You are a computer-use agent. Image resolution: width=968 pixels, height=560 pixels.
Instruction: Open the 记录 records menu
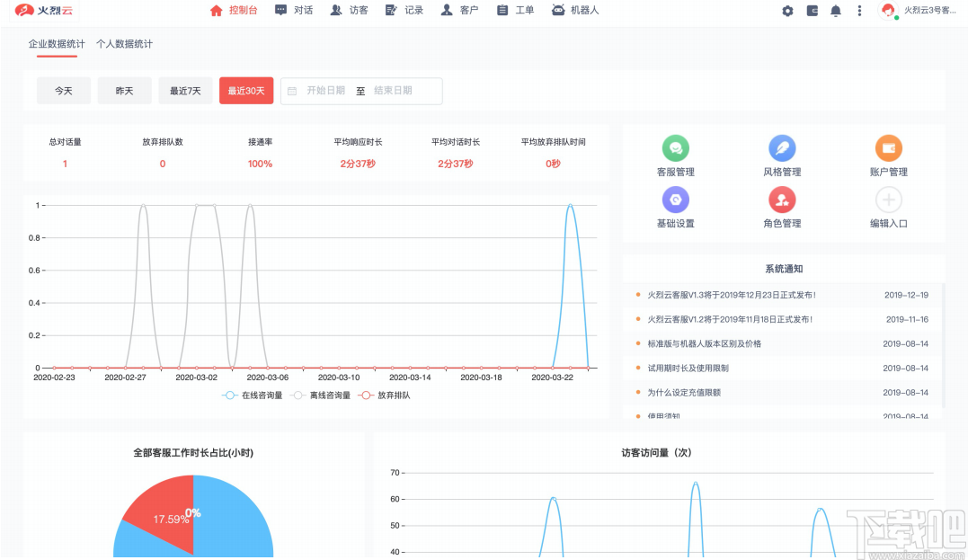[404, 11]
